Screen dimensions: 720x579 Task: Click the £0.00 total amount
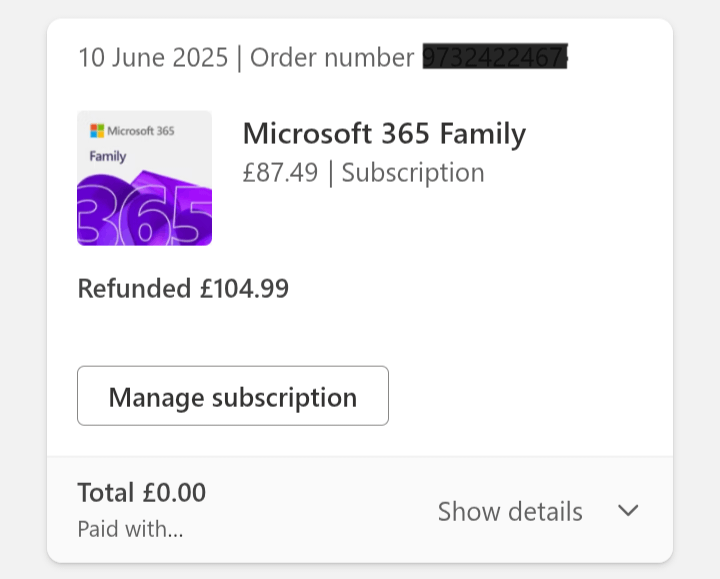click(x=174, y=492)
